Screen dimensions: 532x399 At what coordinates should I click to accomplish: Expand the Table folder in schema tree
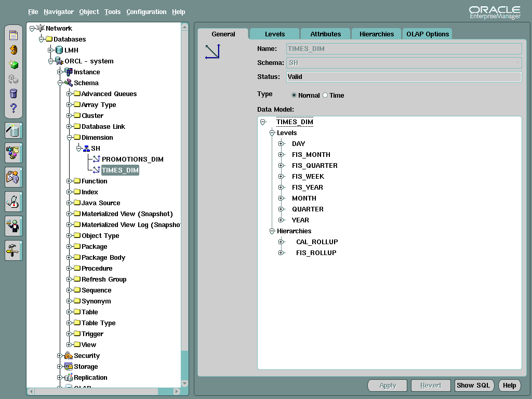point(69,312)
